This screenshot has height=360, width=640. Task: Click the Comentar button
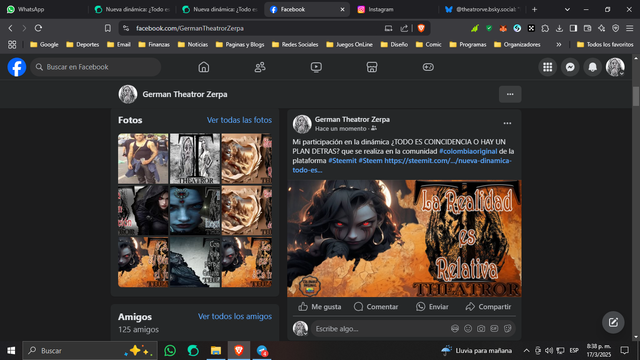(x=376, y=307)
